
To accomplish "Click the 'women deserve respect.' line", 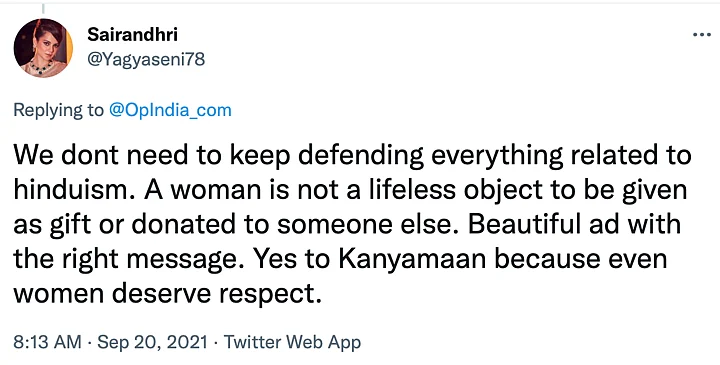I will tap(166, 295).
